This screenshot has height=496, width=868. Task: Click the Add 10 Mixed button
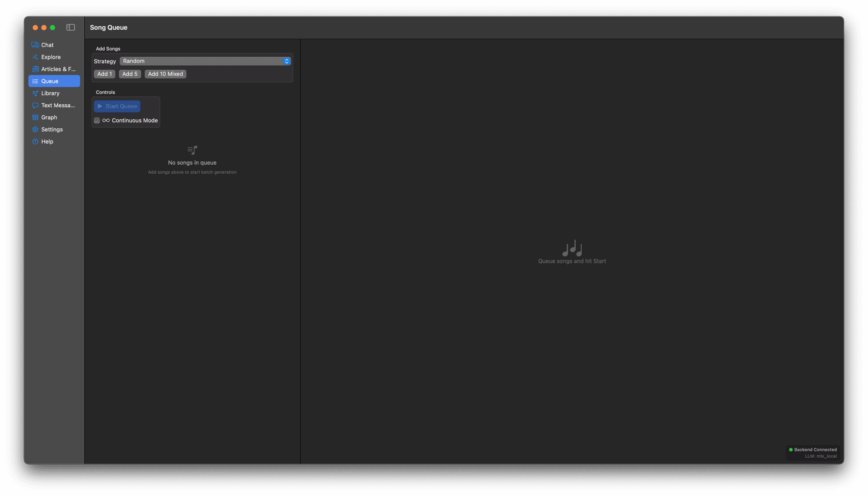(x=166, y=74)
